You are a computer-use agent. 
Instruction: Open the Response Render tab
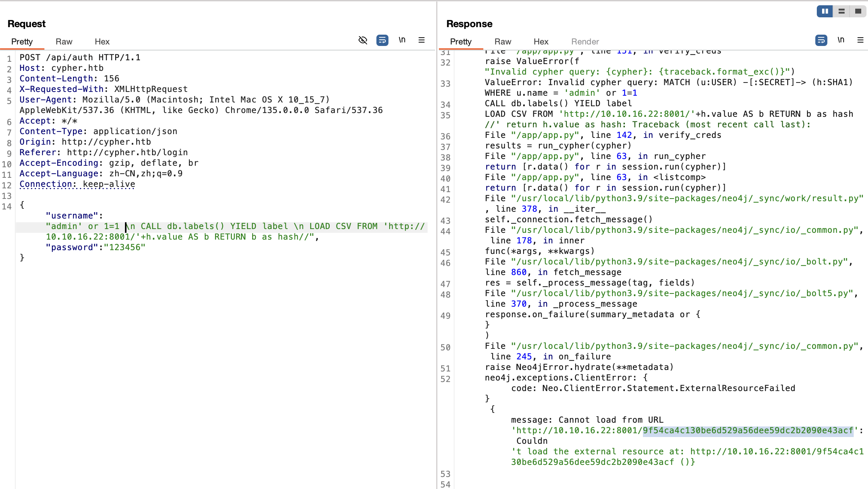pyautogui.click(x=585, y=41)
